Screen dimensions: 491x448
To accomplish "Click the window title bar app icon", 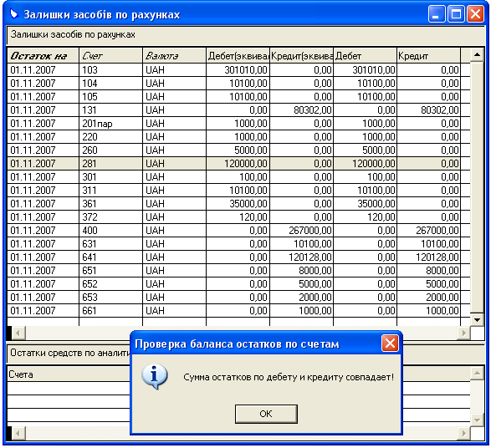I will [14, 13].
